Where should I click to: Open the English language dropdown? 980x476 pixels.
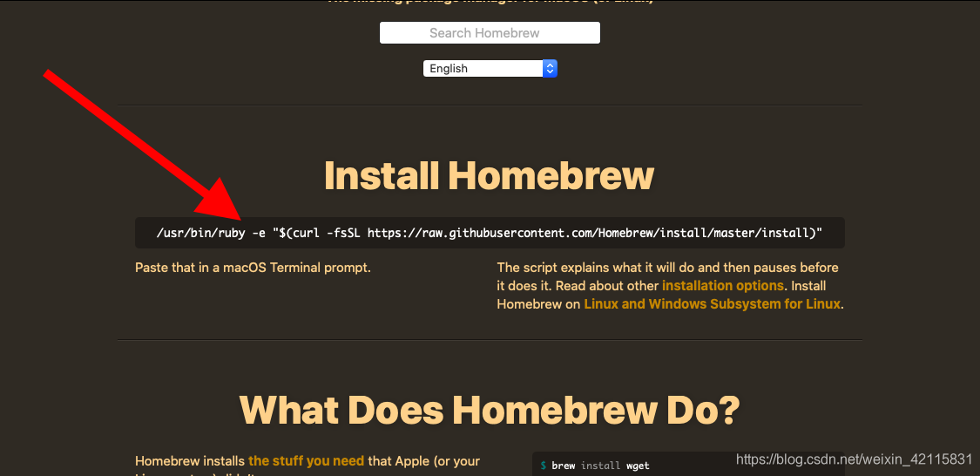coord(490,68)
